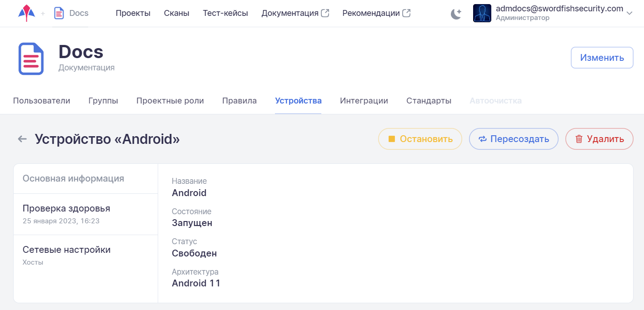
Task: Click the large Docs document icon
Action: 31,59
